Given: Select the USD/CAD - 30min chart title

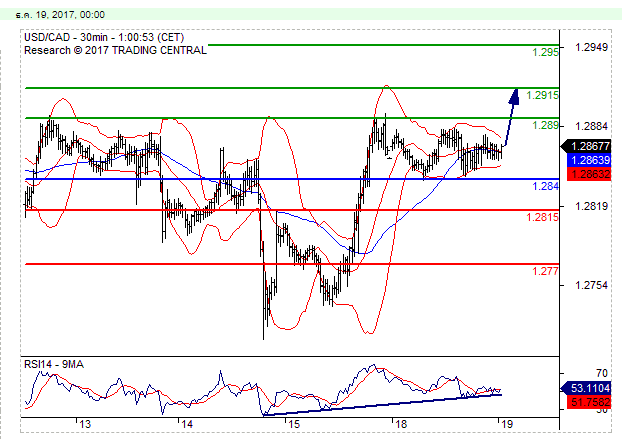Looking at the screenshot, I should click(x=104, y=37).
